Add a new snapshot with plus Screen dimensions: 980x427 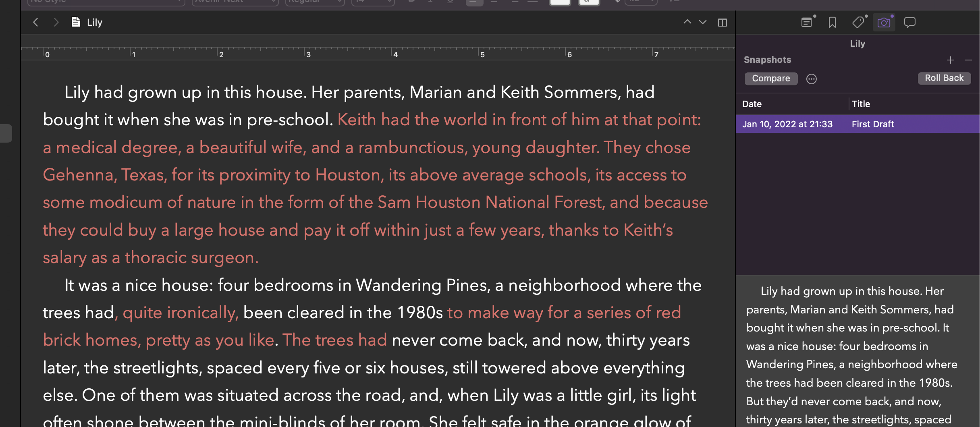coord(951,60)
